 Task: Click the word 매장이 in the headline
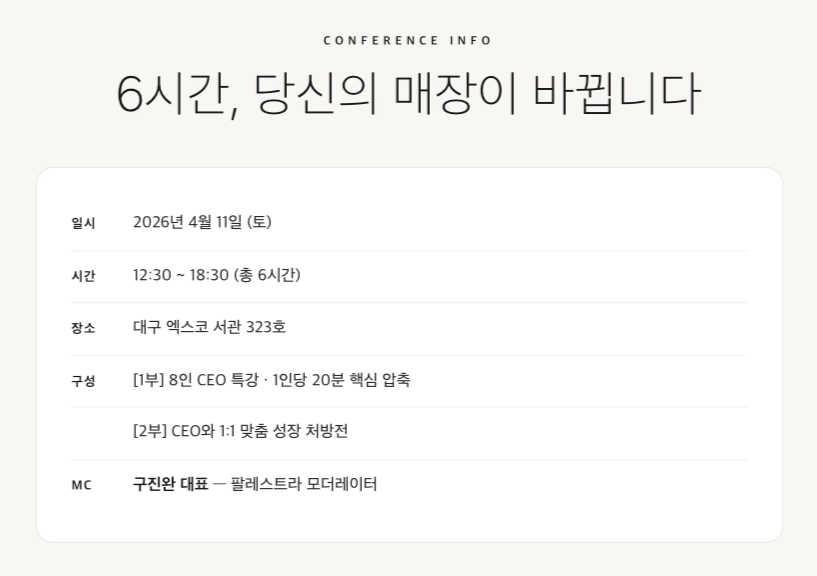pyautogui.click(x=455, y=94)
